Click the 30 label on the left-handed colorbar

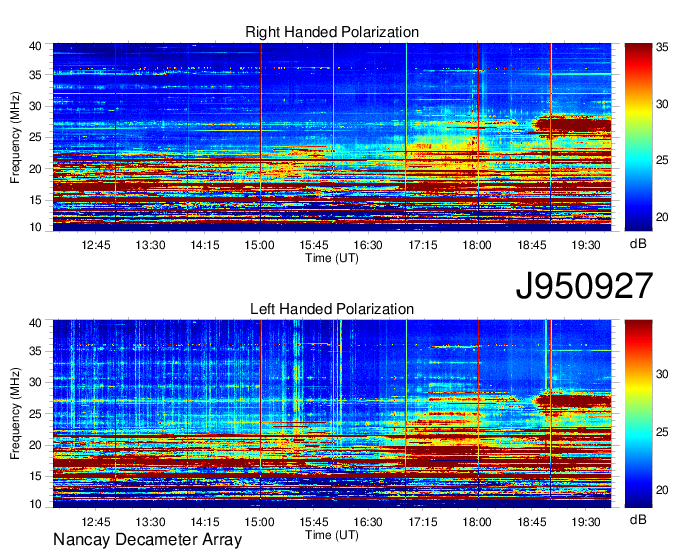point(662,374)
